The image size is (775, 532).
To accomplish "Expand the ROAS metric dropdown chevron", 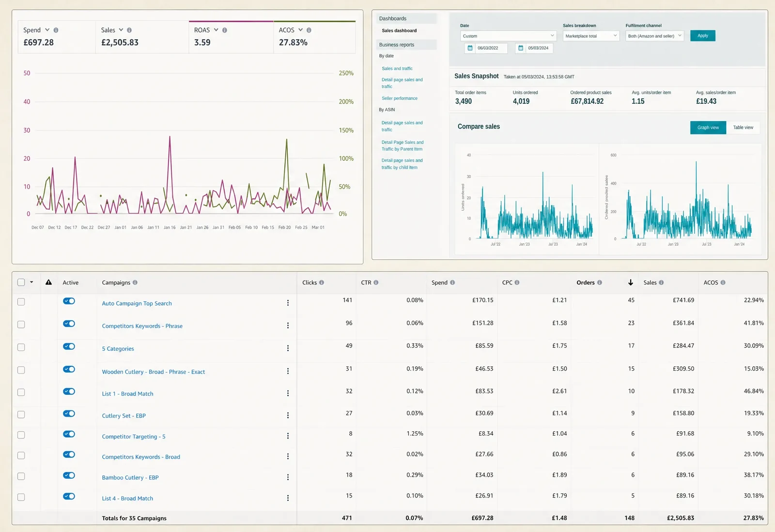I will (216, 30).
